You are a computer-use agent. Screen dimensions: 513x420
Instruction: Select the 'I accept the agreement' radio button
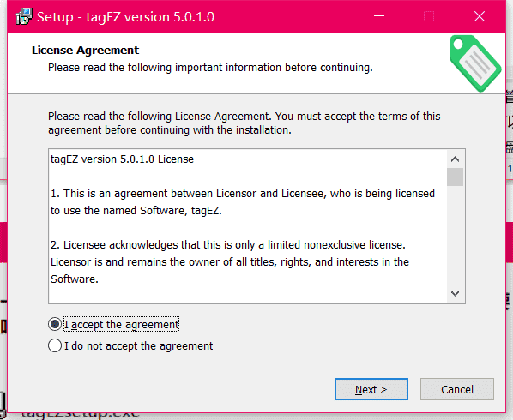tap(55, 324)
